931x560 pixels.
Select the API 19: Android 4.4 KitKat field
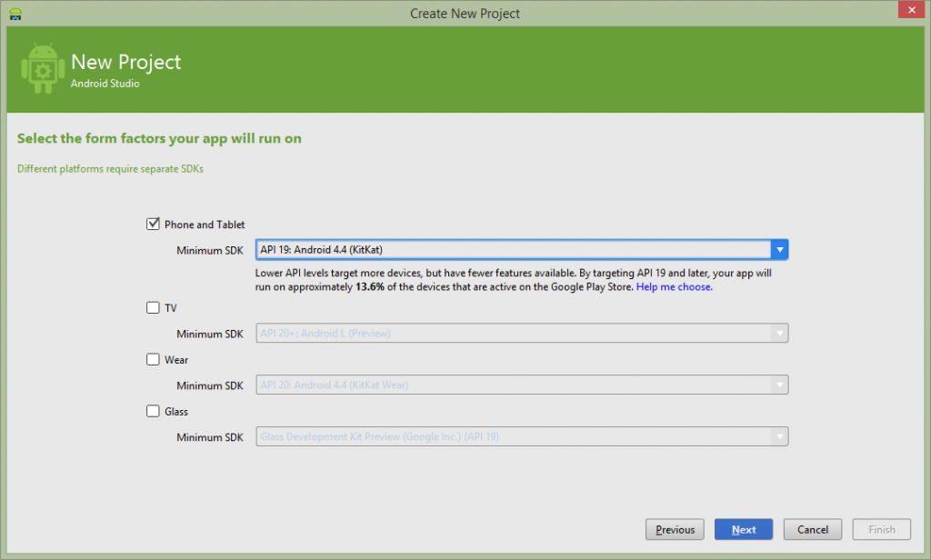coord(500,249)
